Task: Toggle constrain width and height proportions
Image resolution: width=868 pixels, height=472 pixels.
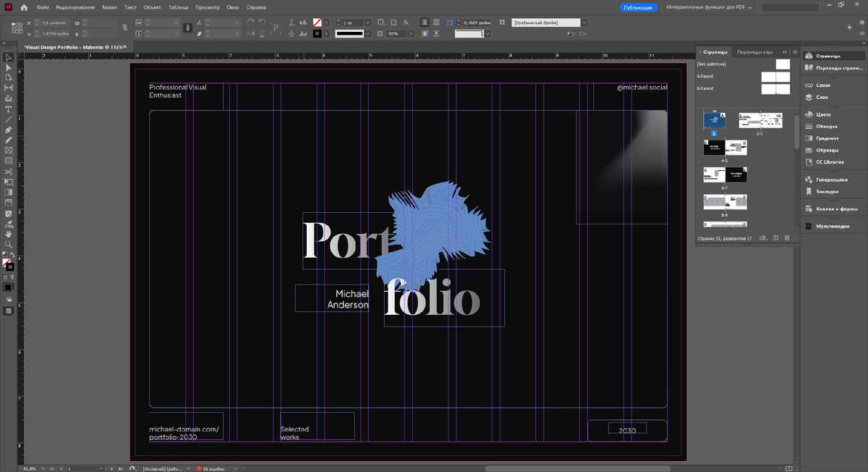Action: coord(124,28)
